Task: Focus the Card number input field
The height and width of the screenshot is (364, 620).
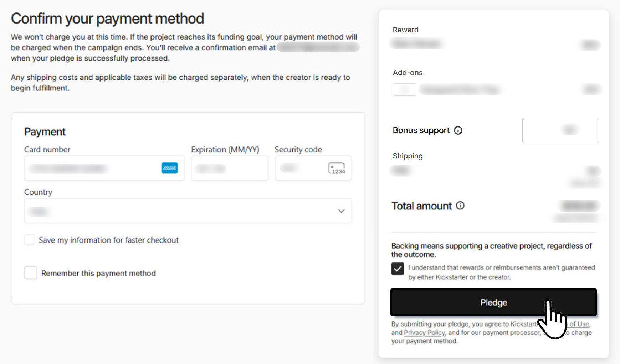Action: coord(93,168)
